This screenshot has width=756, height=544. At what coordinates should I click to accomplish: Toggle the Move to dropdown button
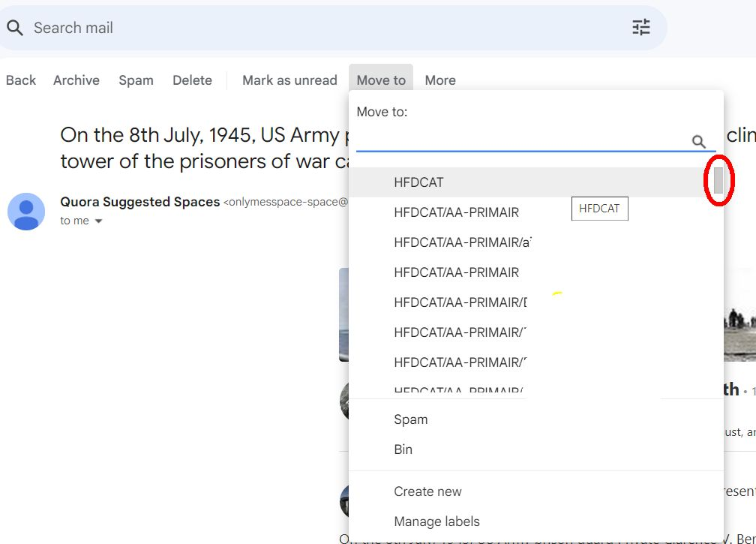[381, 80]
